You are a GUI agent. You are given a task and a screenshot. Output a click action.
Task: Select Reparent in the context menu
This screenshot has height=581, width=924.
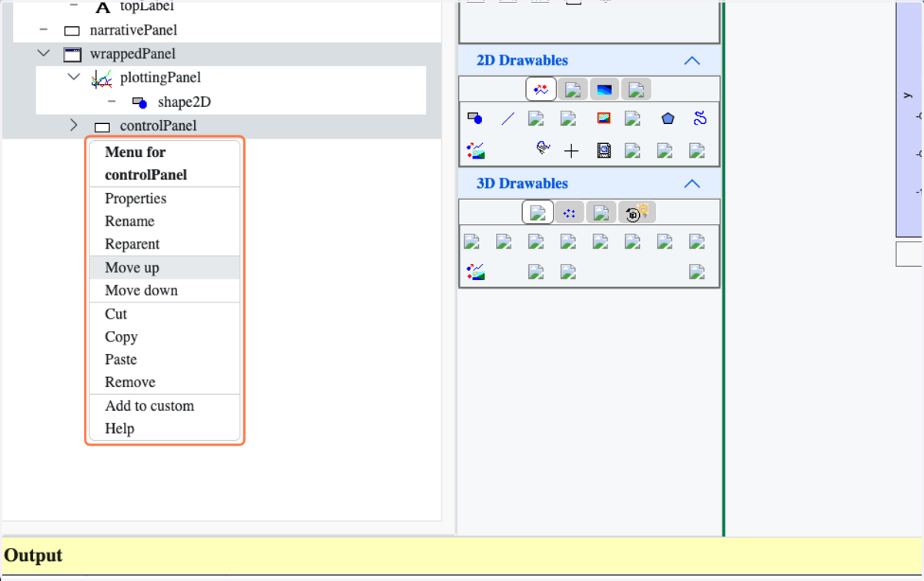165,244
